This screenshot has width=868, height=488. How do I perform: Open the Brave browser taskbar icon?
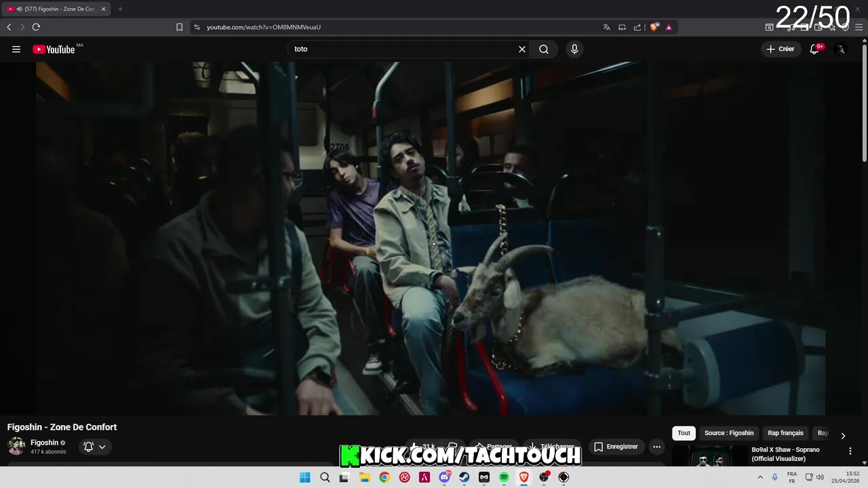(524, 477)
